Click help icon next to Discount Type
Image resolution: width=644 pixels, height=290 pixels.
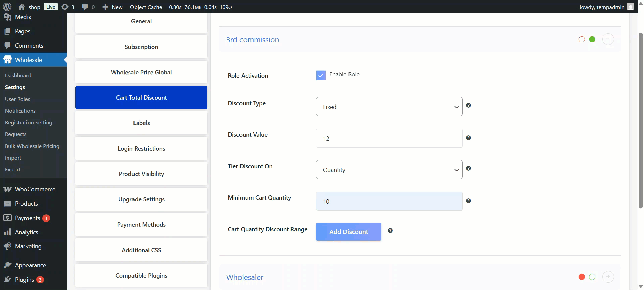(469, 105)
